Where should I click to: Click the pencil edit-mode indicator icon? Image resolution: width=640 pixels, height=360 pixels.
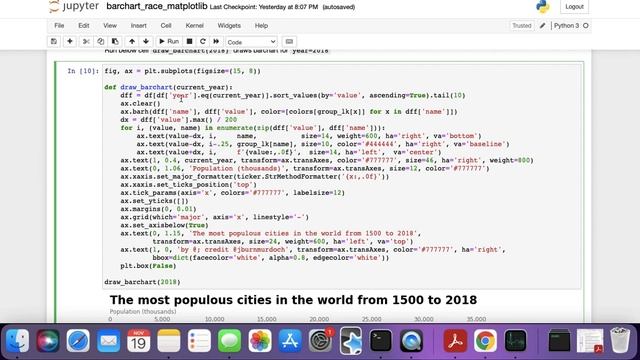coord(542,26)
